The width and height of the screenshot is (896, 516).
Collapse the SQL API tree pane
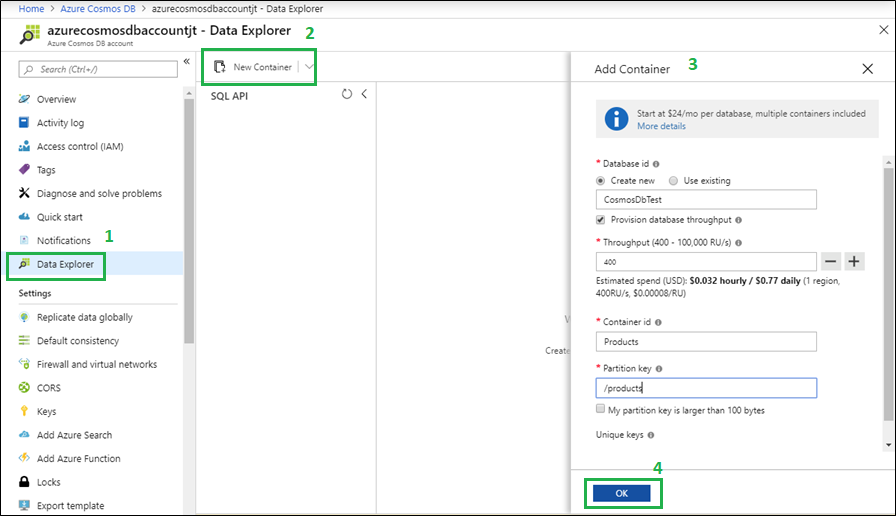[x=364, y=94]
